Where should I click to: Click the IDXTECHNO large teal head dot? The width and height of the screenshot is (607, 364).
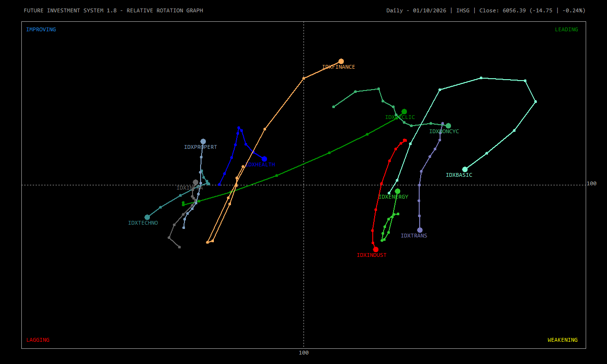click(147, 217)
